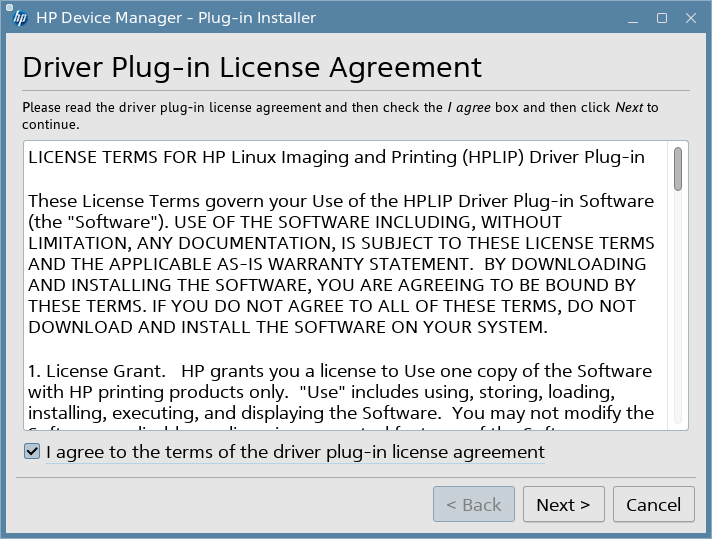Minimize the Plug-in Installer window
712x539 pixels.
point(633,18)
